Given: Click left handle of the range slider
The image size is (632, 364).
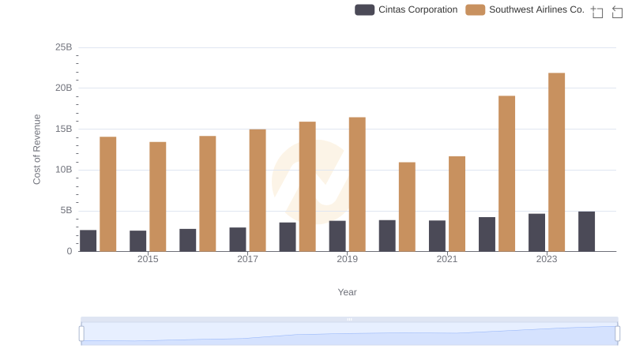Looking at the screenshot, I should (81, 334).
